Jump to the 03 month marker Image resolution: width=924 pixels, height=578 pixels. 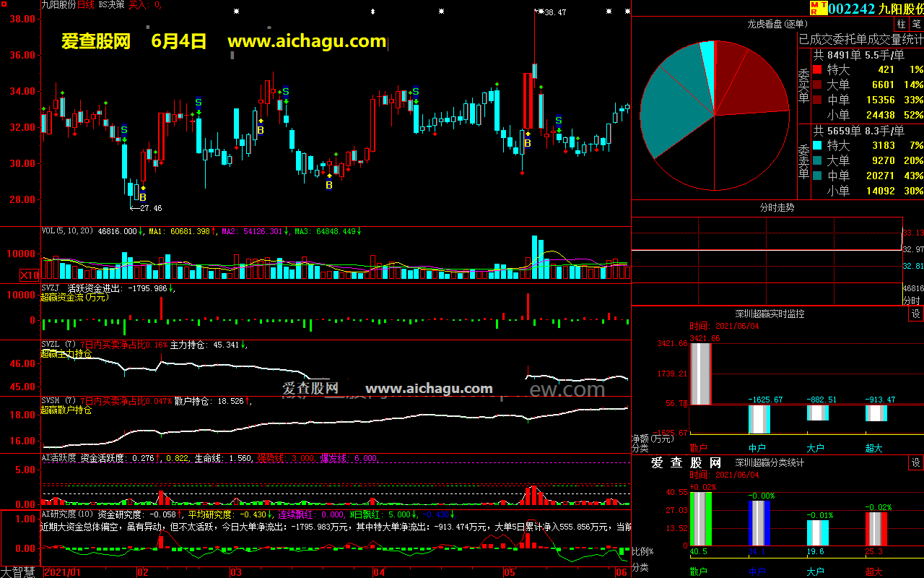coord(235,572)
